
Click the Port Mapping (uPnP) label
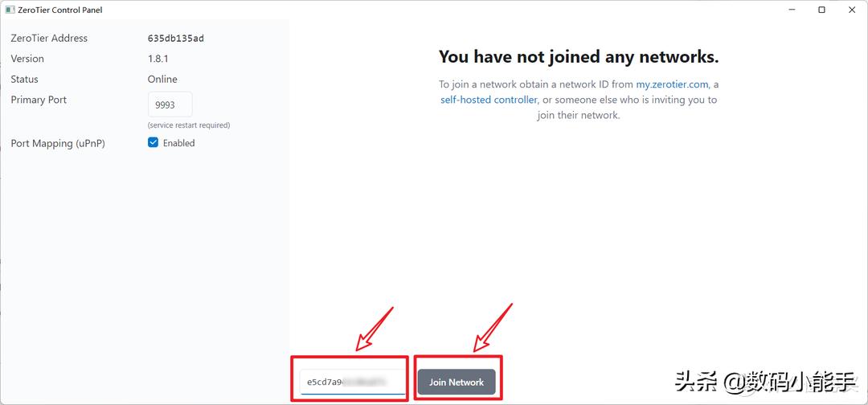tap(58, 143)
